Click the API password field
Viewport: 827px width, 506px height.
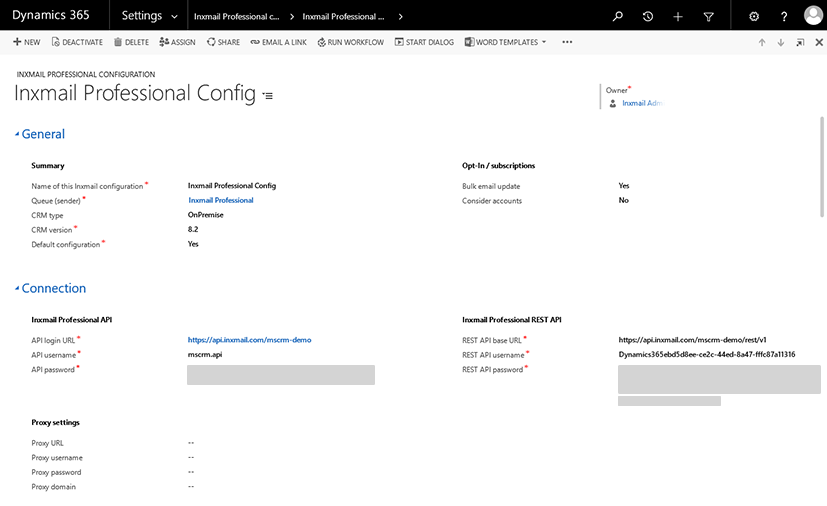(x=281, y=375)
